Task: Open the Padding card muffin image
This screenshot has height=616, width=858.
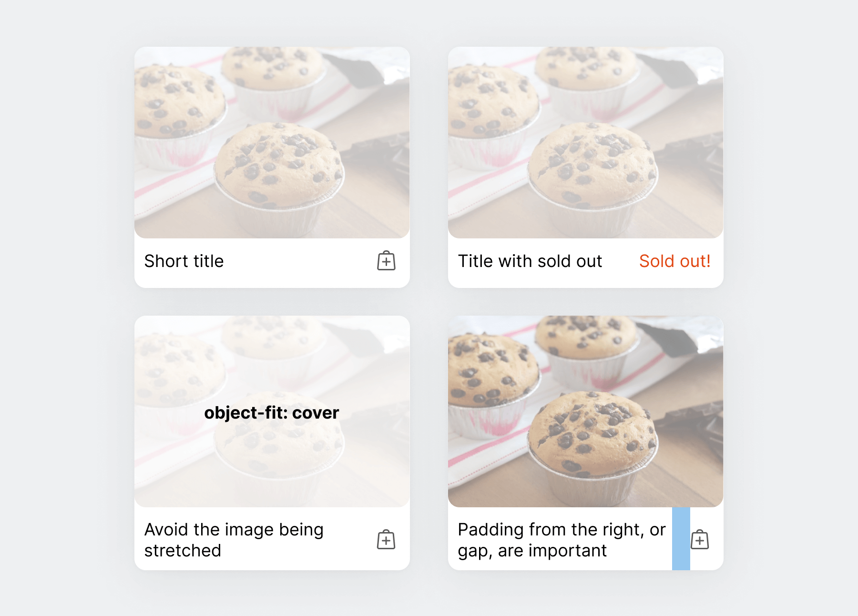Action: coord(586,411)
